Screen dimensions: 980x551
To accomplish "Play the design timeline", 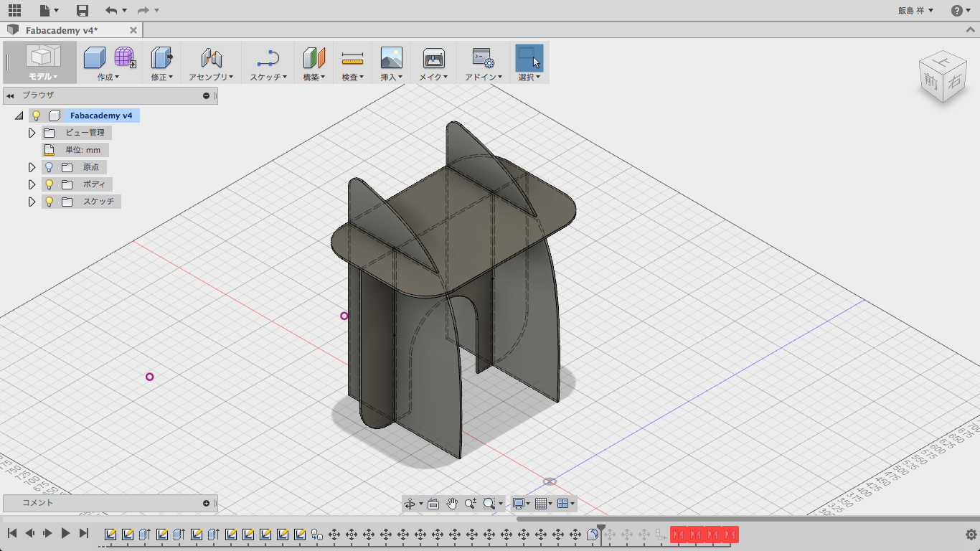I will 65,533.
